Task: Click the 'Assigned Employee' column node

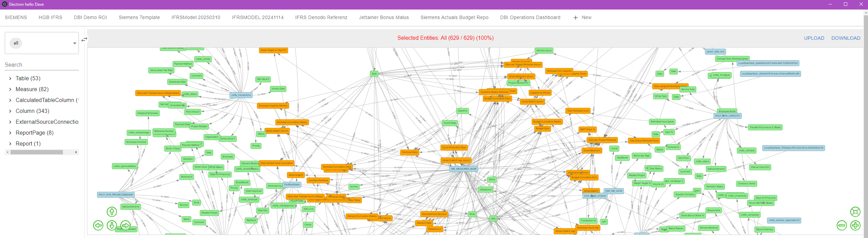Action: pos(148,113)
